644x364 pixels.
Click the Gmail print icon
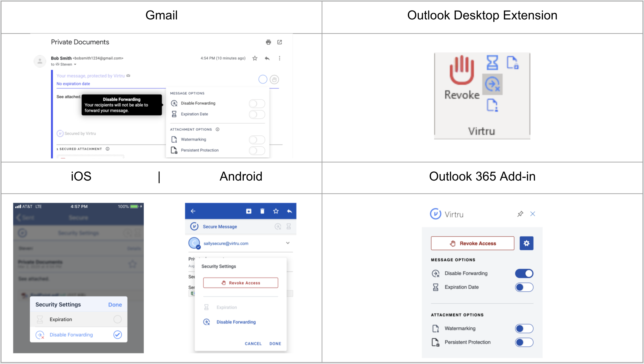pos(268,42)
